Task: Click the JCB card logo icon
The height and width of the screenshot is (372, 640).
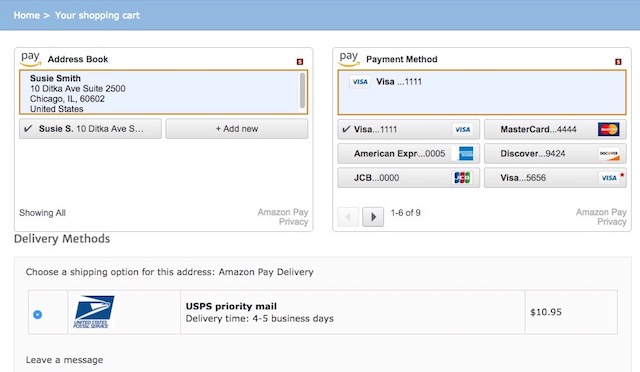Action: [x=462, y=178]
